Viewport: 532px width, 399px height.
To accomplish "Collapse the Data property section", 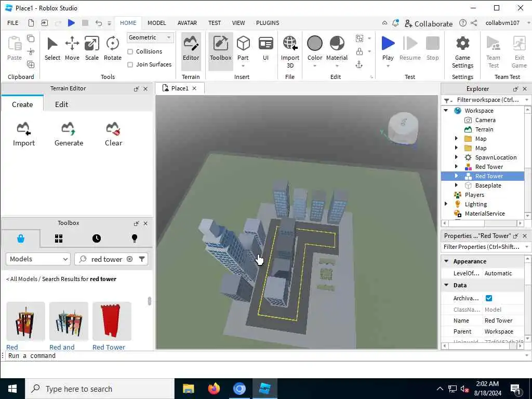I will click(446, 285).
